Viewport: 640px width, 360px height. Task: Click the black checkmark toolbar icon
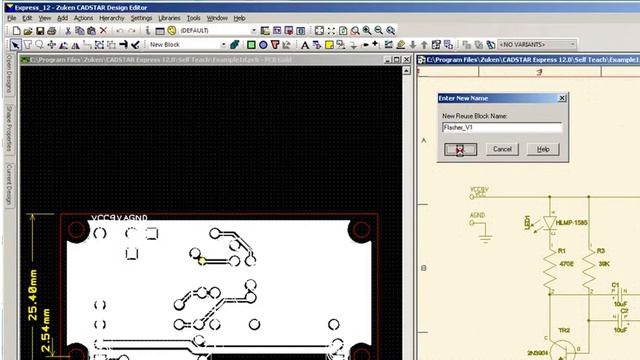[x=136, y=44]
